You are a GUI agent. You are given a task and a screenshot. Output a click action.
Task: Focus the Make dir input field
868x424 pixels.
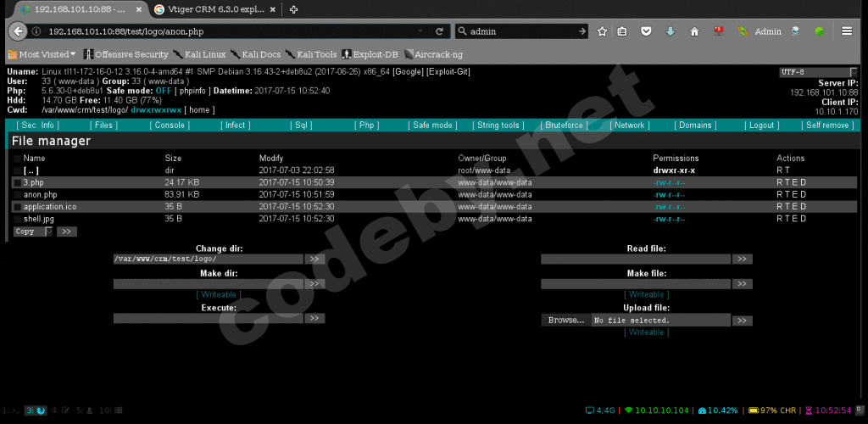209,284
